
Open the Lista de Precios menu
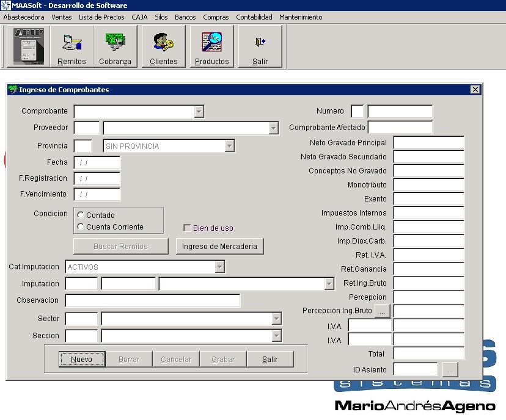(101, 17)
